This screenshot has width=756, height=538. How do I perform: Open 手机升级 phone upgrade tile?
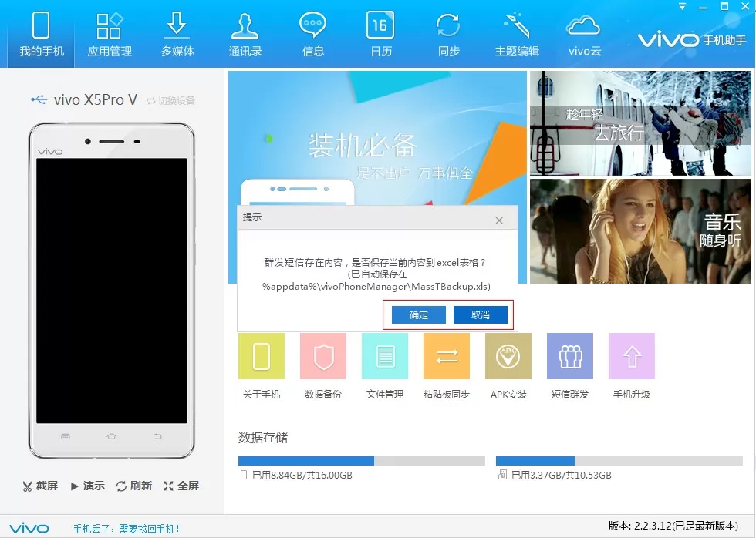[632, 367]
